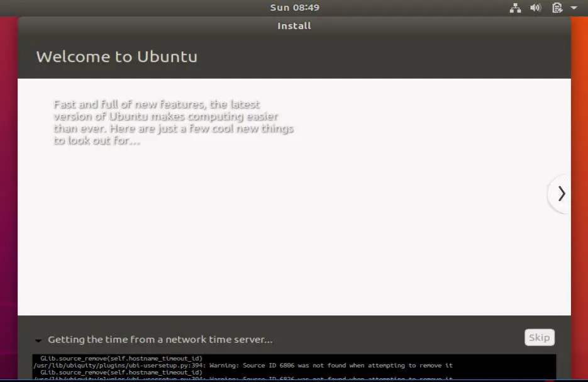
Task: Expand the system menu dropdown arrow
Action: pos(574,8)
